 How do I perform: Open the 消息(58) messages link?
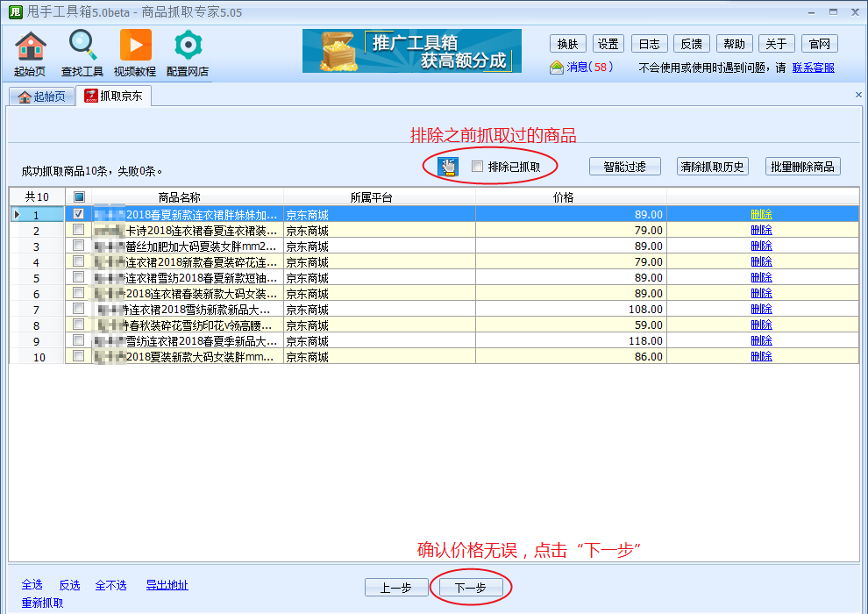tap(589, 68)
